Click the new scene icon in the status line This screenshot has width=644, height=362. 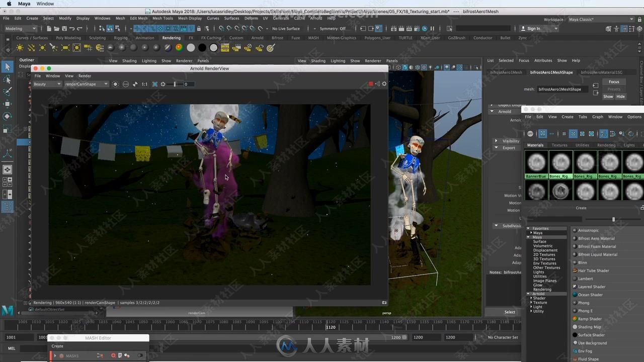[49, 29]
